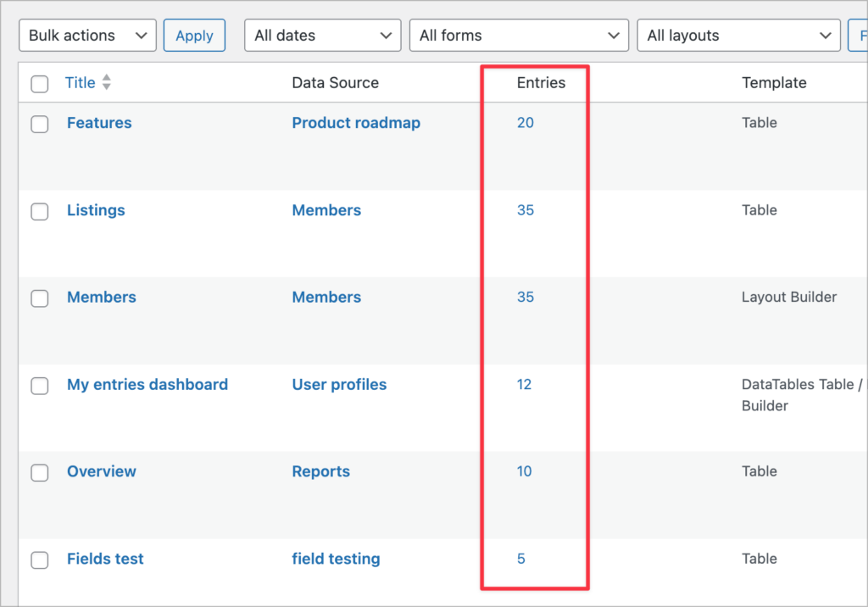The width and height of the screenshot is (868, 607).
Task: View the 35 entries for Listings
Action: pyautogui.click(x=525, y=210)
